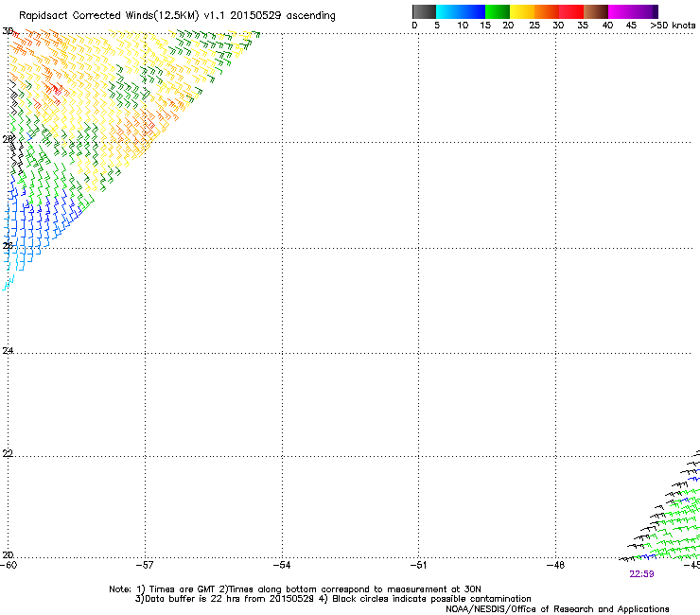Click the 'NOAA/NESDIS/Office of Research and Applications' credit
700x615 pixels.
coord(557,609)
